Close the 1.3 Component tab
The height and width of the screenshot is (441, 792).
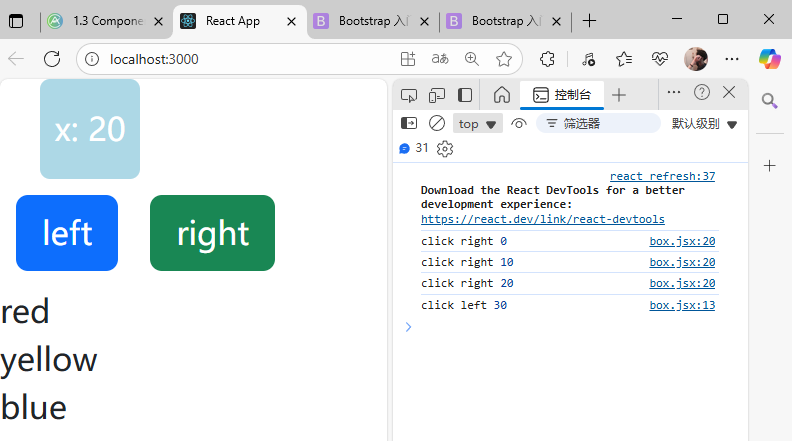tap(158, 21)
